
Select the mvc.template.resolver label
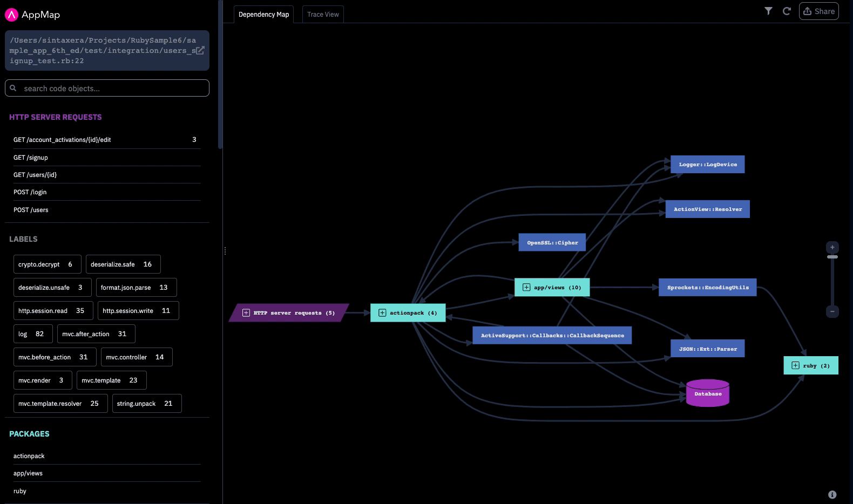point(60,404)
